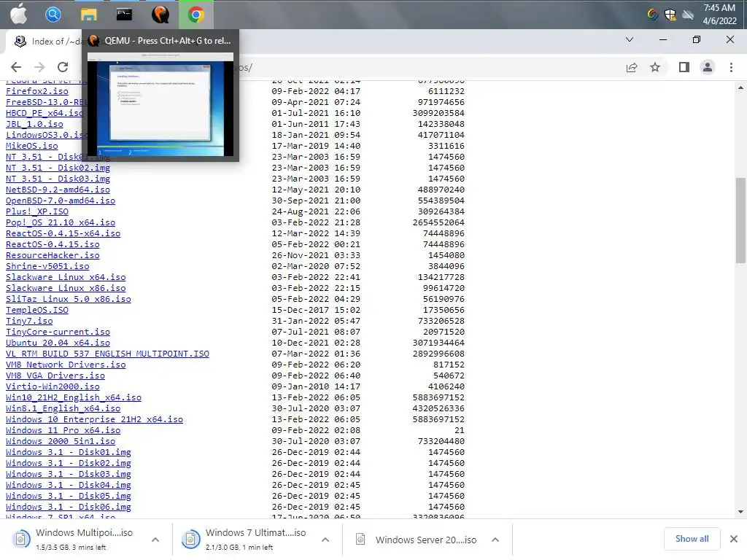Viewport: 747px width, 560px height.
Task: Click the scrollbar down arrow
Action: click(x=740, y=512)
